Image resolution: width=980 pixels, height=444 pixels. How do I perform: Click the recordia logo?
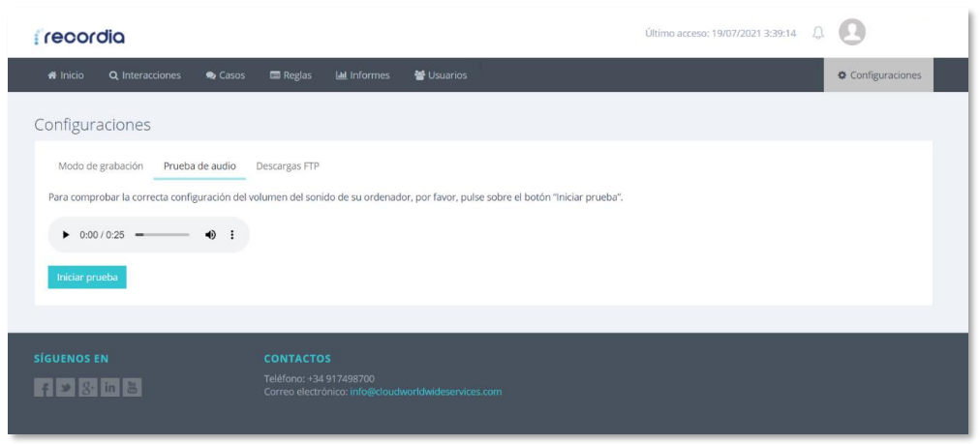79,37
